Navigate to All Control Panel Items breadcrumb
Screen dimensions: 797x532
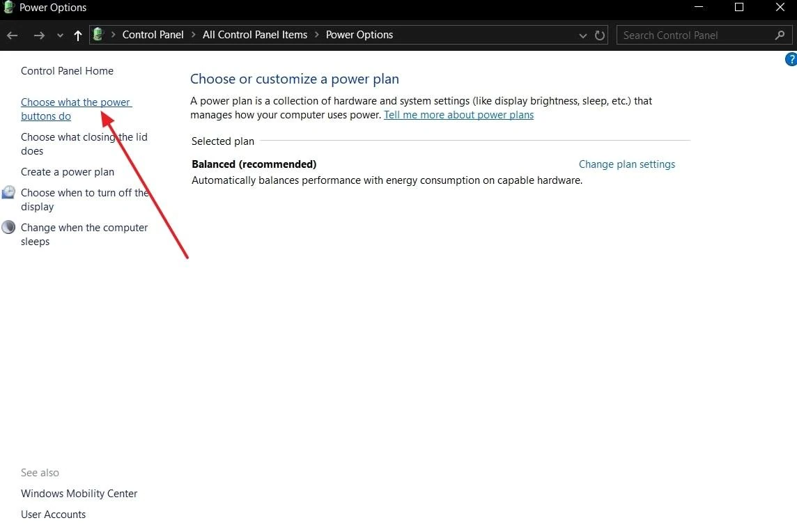point(254,35)
